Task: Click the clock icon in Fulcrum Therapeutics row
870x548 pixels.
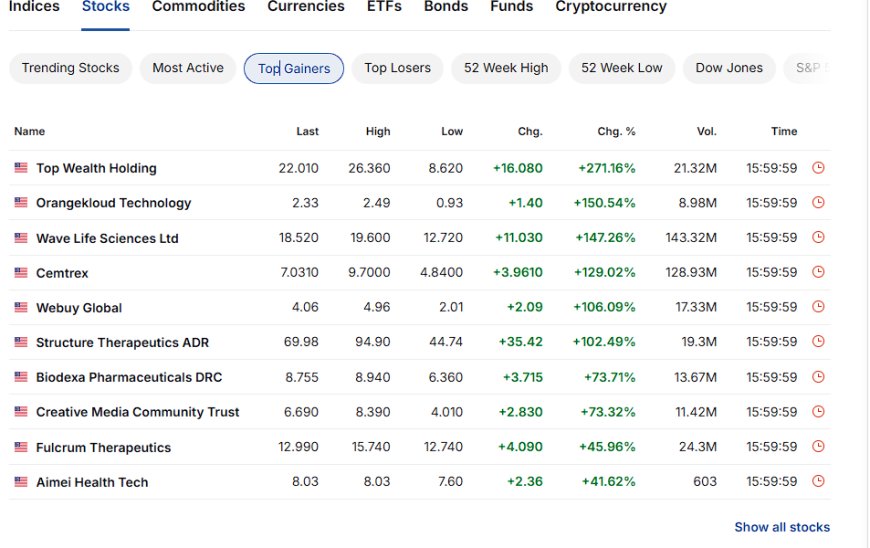Action: coord(818,446)
